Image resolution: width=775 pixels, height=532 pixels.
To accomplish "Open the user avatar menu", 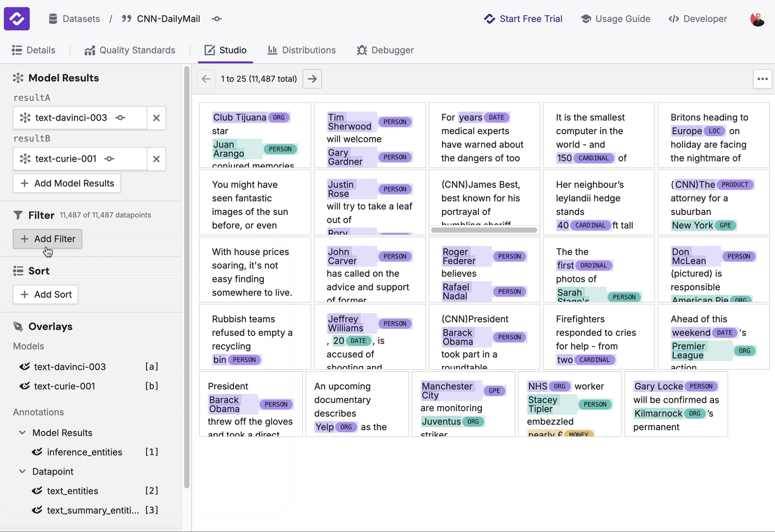I will pos(757,19).
